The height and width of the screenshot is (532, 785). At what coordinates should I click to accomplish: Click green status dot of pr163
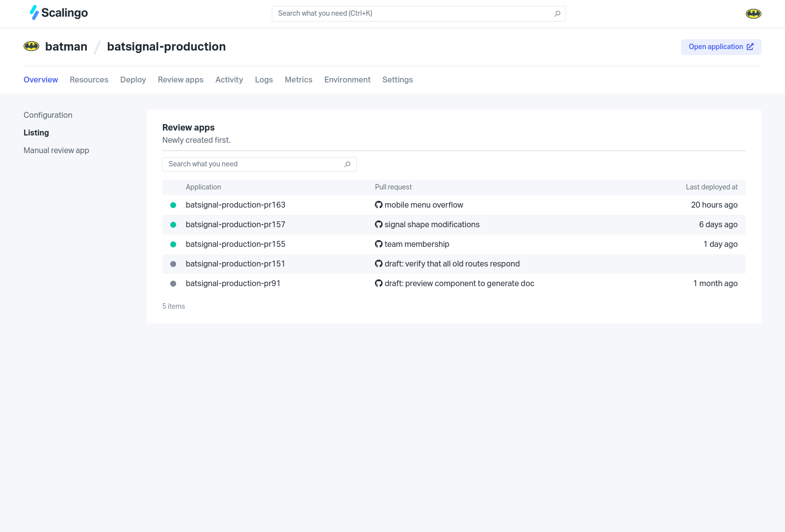coord(173,205)
